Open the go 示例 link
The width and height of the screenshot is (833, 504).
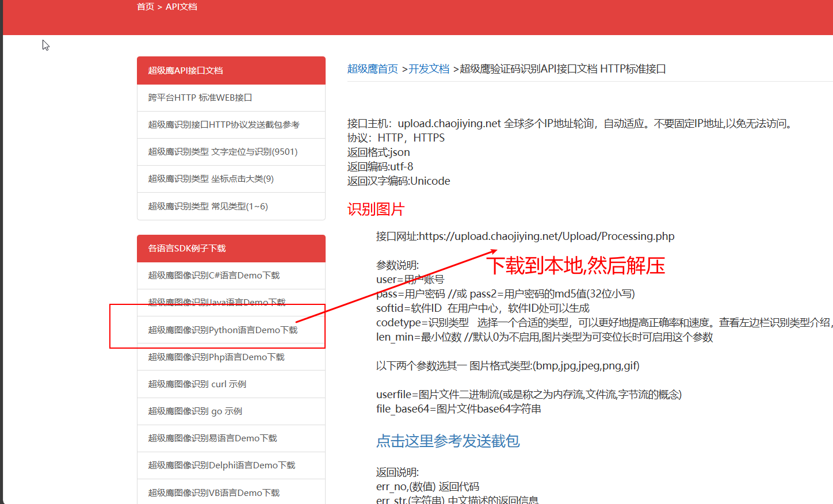click(194, 411)
